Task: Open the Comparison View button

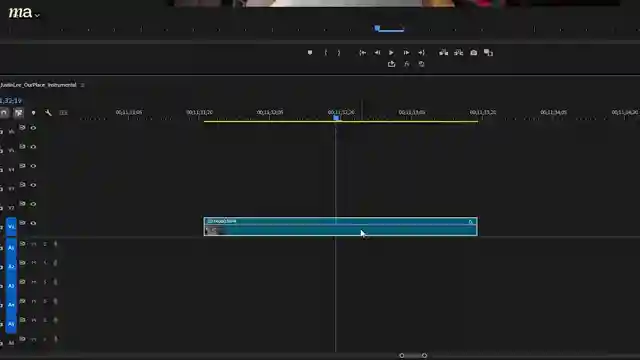Action: tap(489, 53)
